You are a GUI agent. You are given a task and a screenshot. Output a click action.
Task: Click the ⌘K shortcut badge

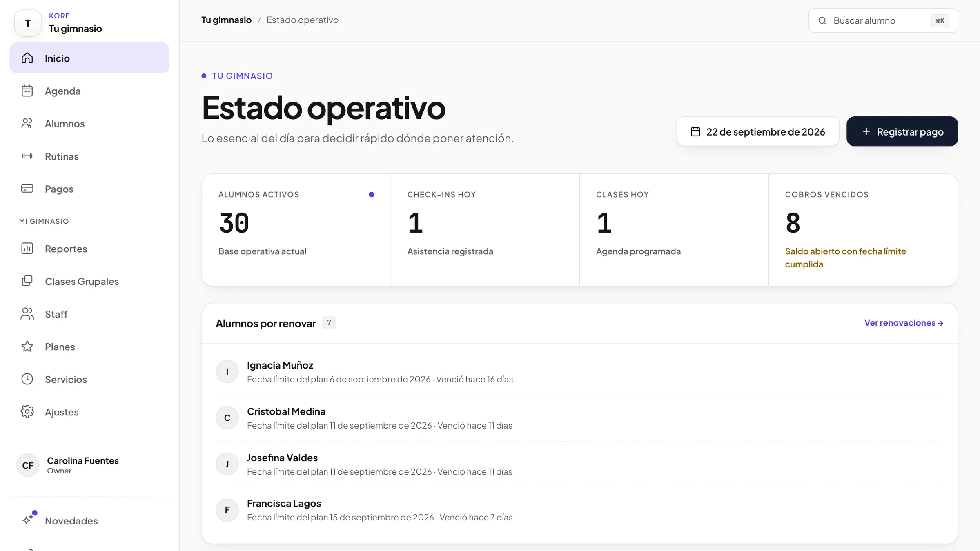940,21
